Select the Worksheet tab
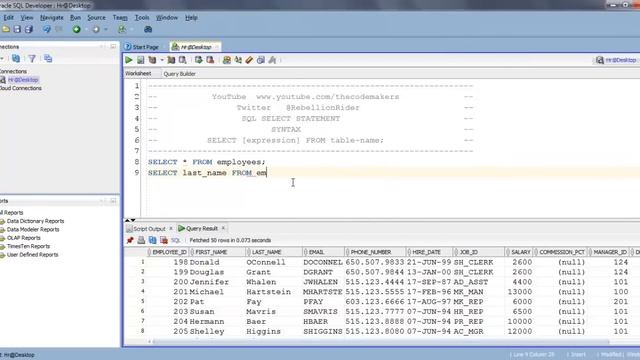The image size is (640, 360). pyautogui.click(x=138, y=73)
